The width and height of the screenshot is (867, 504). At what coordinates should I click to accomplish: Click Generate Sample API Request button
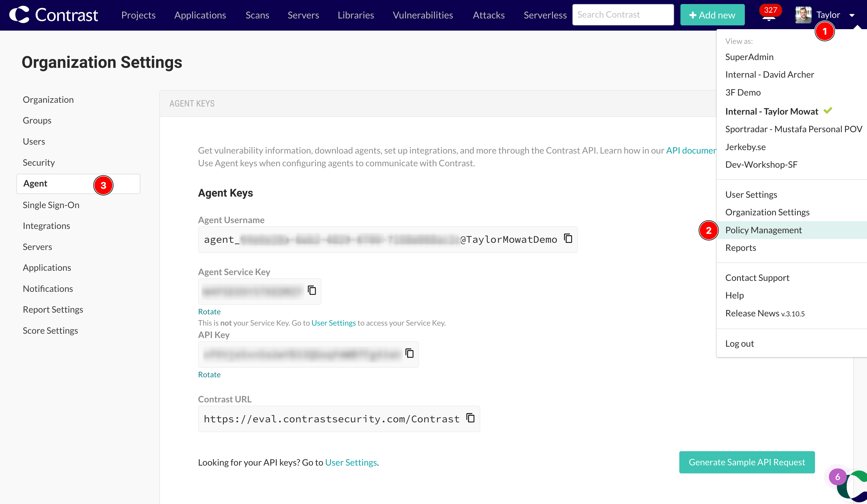[x=747, y=462]
